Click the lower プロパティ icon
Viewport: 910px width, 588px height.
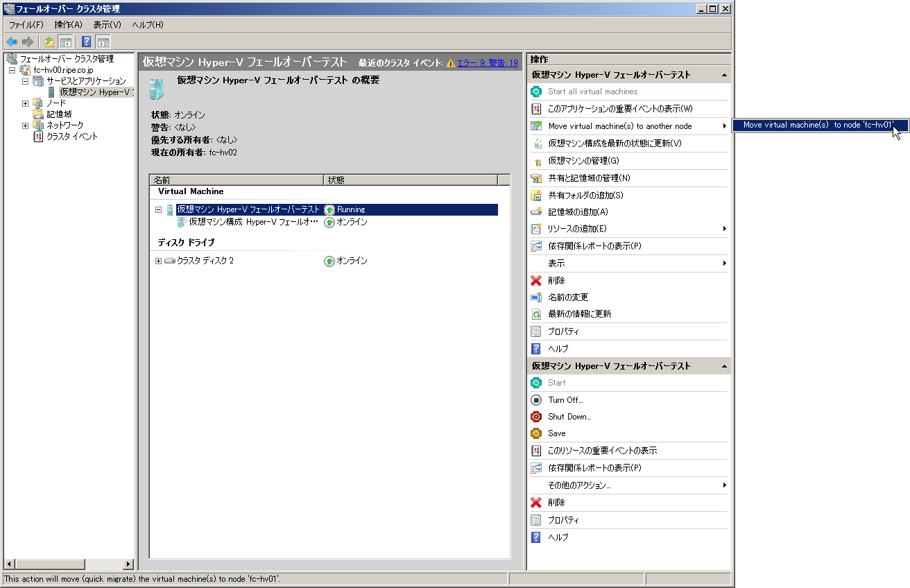point(536,520)
